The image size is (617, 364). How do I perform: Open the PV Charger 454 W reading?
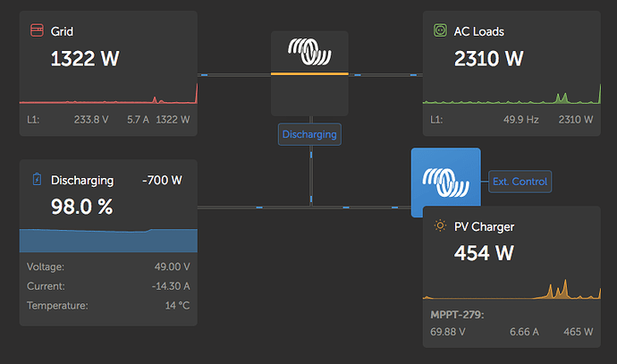(484, 253)
